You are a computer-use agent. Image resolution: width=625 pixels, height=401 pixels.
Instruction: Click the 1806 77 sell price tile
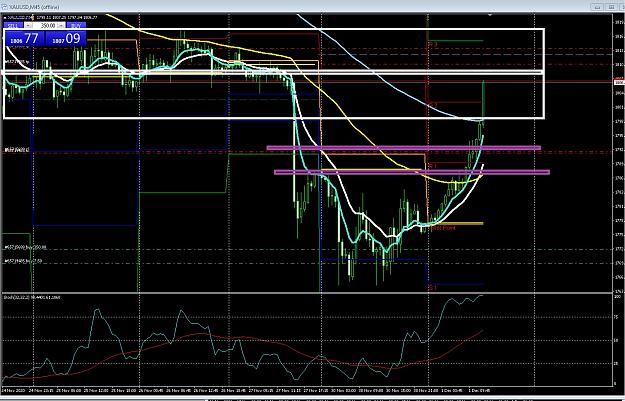point(24,39)
